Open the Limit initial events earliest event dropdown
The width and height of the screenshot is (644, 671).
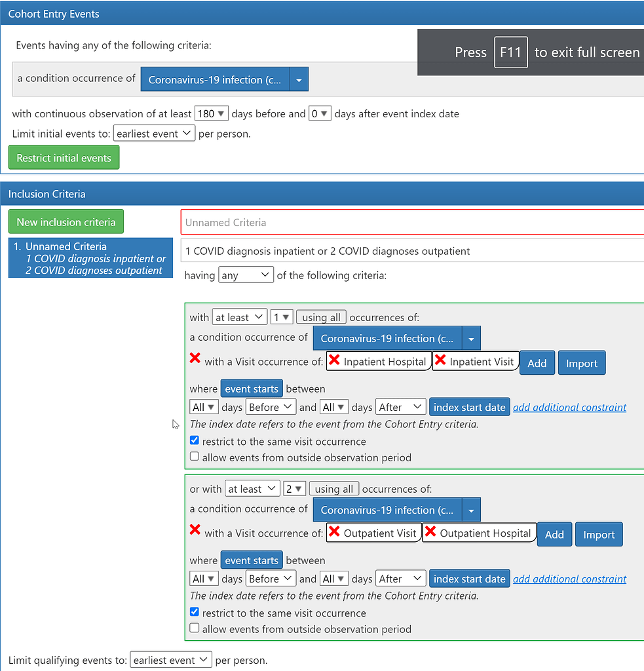153,133
